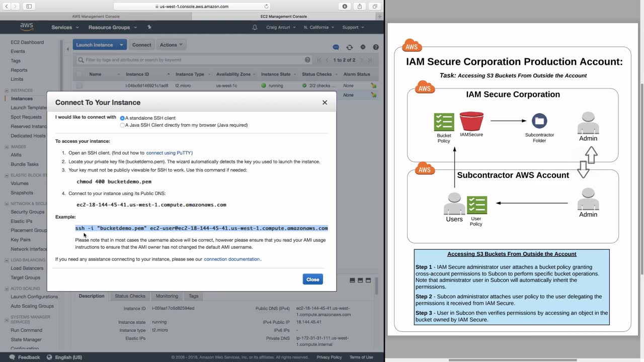Viewport: 644px width, 362px height.
Task: Click Safari back button
Action: [x=8, y=7]
